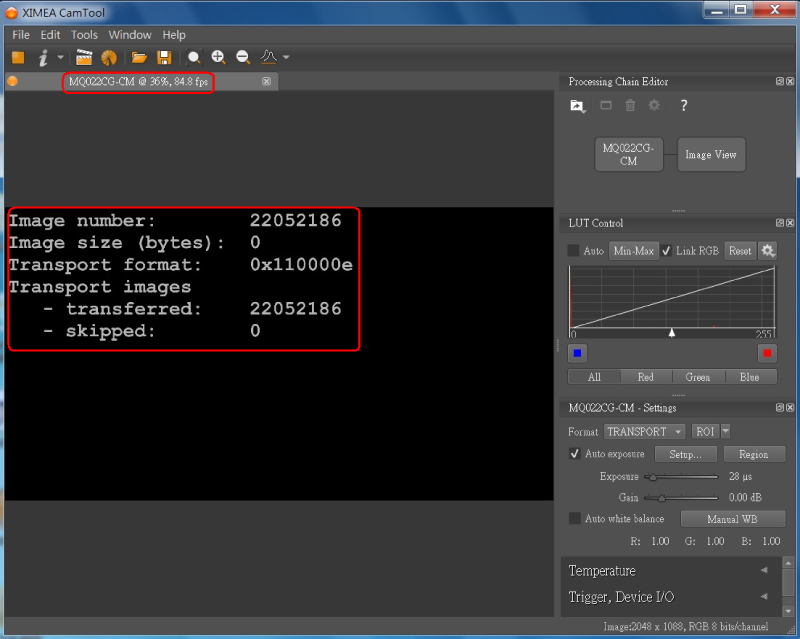Click the gear icon in Processing Chain Editor
800x639 pixels.
[x=654, y=106]
